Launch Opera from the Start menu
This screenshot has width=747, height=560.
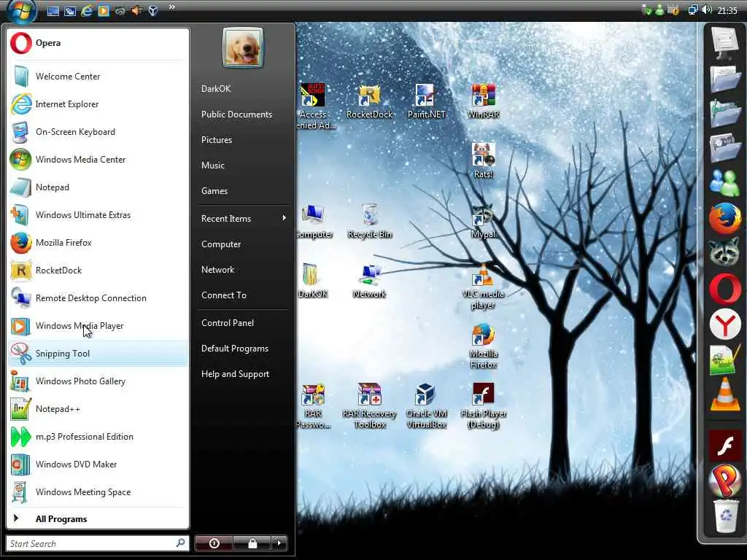pyautogui.click(x=98, y=43)
